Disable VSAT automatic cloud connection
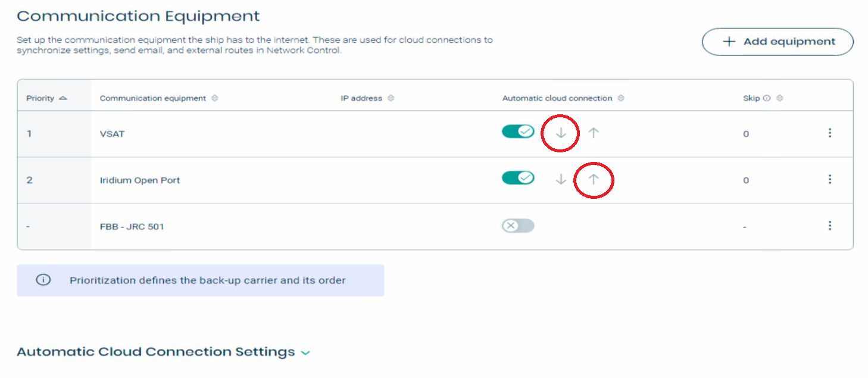This screenshot has height=378, width=868. click(x=518, y=132)
